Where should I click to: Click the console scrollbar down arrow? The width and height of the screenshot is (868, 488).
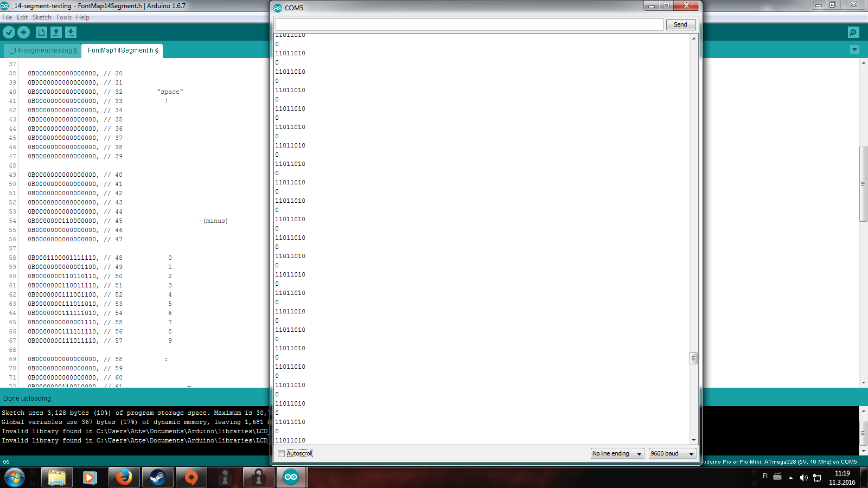(x=863, y=451)
